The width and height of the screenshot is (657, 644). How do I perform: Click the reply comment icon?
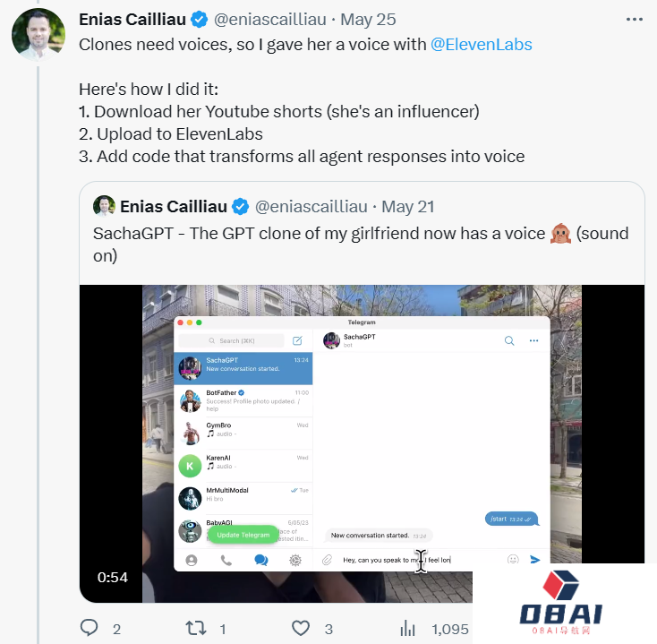click(x=89, y=629)
